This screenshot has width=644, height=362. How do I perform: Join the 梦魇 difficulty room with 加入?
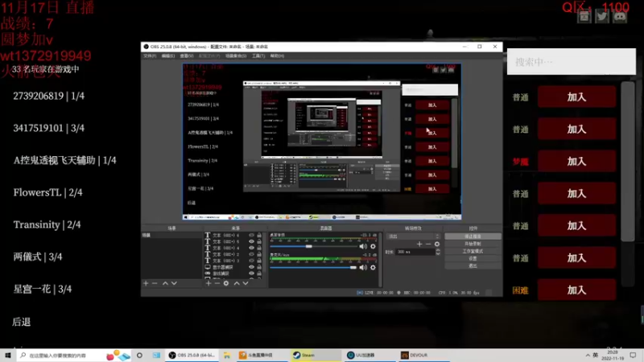(576, 162)
